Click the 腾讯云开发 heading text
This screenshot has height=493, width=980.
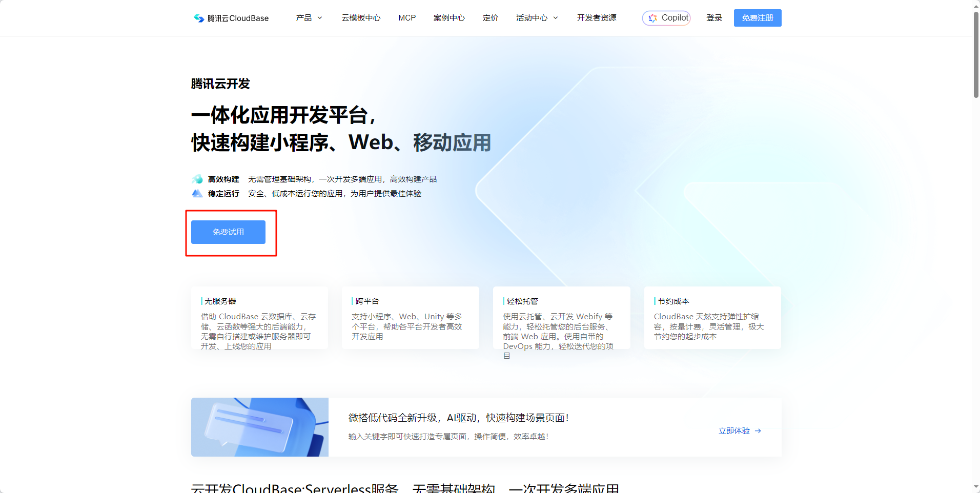tap(220, 84)
